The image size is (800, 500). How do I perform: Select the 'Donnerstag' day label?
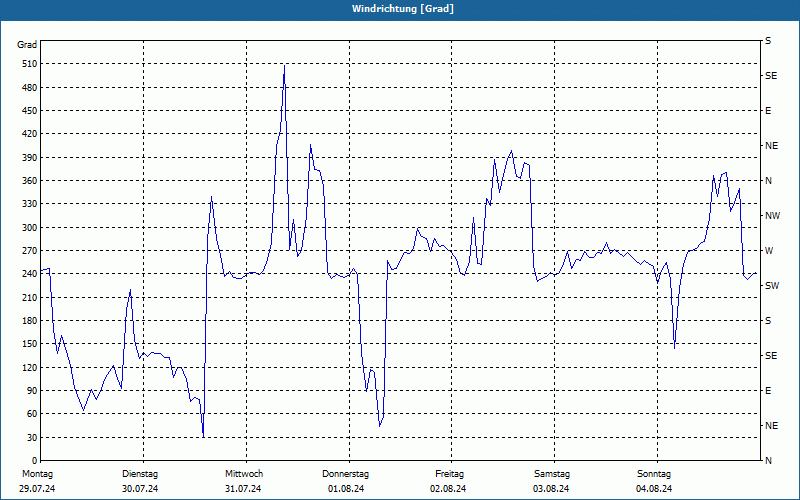pos(345,474)
